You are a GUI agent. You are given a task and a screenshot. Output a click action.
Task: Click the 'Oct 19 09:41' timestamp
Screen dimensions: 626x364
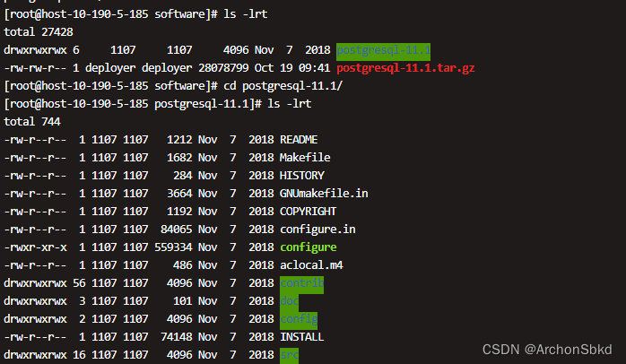(292, 68)
